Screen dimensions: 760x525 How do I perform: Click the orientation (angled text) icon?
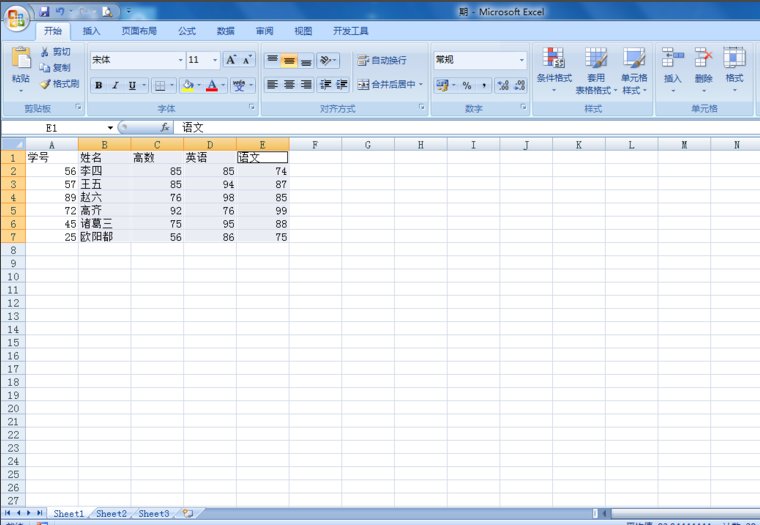tap(326, 61)
